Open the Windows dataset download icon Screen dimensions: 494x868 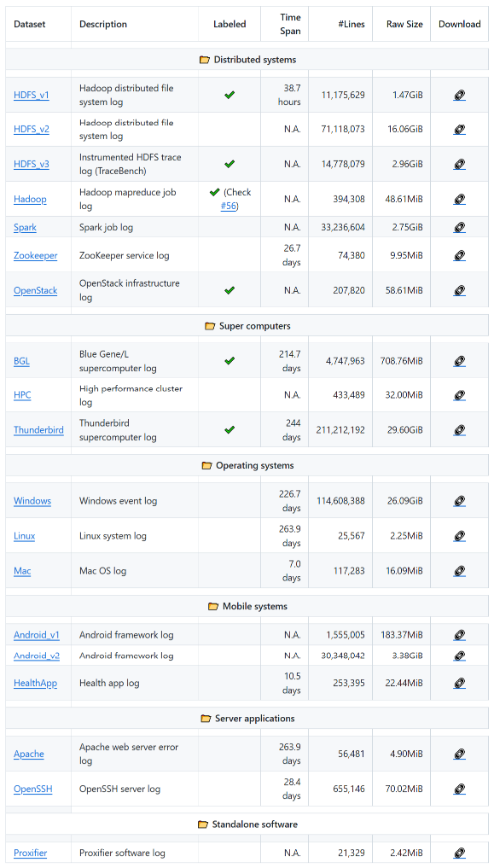[x=459, y=501]
